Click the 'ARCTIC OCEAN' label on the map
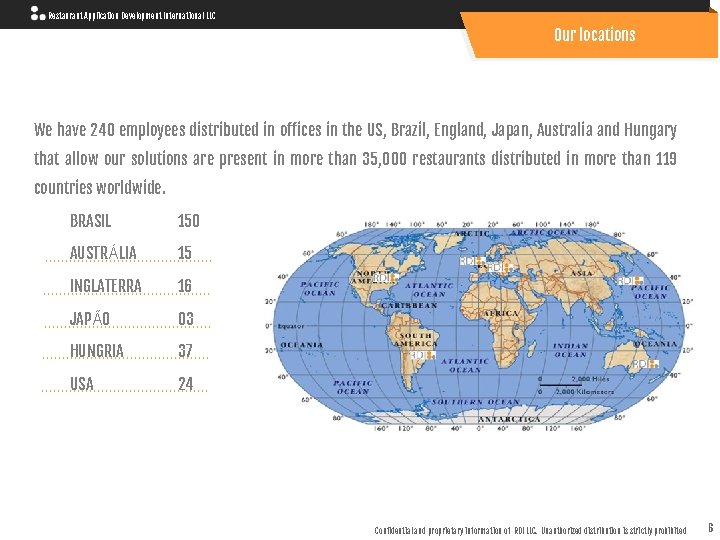720x540 pixels. point(544,232)
